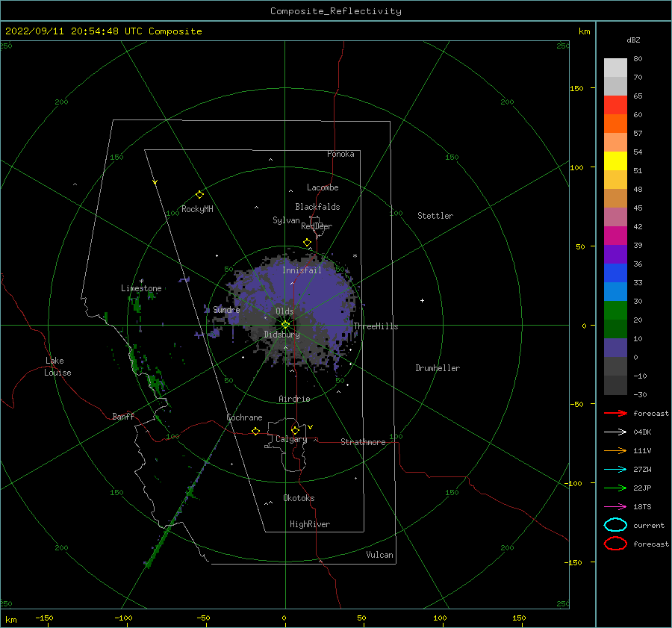The height and width of the screenshot is (628, 672).
Task: Click the Lake Louise label
Action: (x=57, y=367)
